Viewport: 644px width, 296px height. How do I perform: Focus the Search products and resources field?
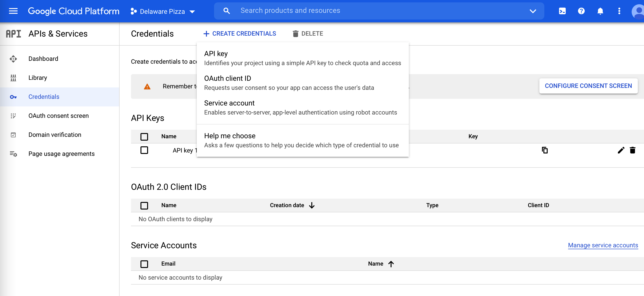tap(379, 11)
